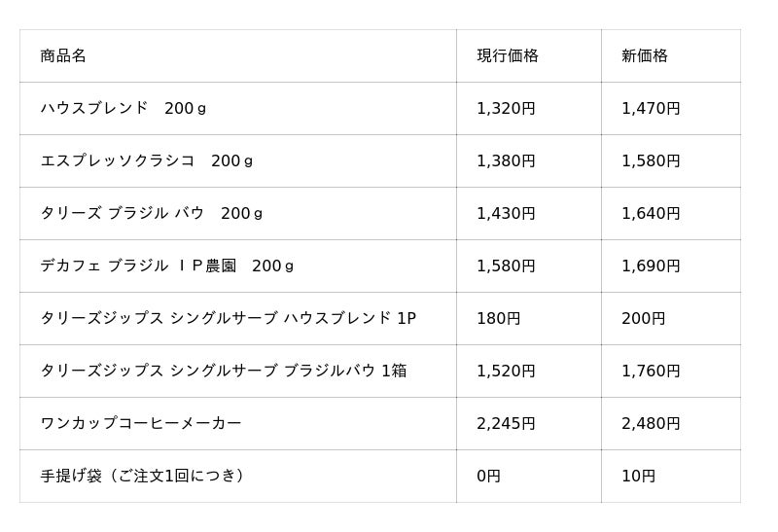The image size is (778, 532).
Task: Click the 1,760円 new price cell
Action: 651,371
